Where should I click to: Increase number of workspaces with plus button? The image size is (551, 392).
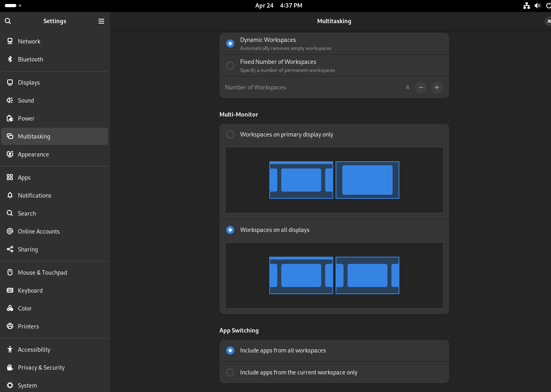pos(437,87)
